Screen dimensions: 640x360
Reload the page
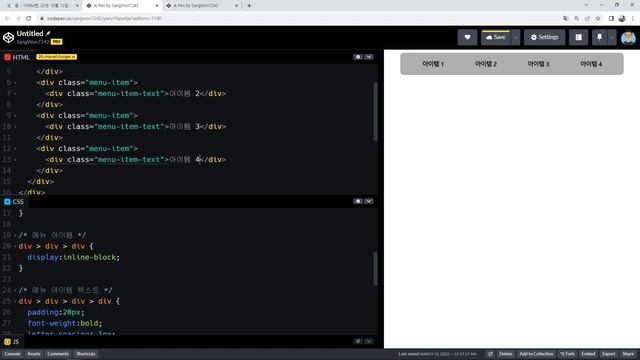click(x=29, y=18)
